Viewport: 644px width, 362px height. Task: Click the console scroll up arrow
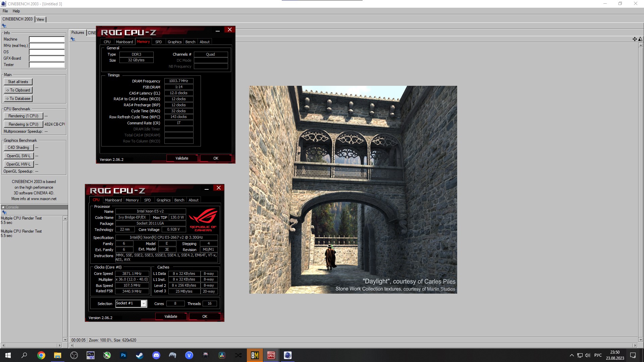(65, 219)
